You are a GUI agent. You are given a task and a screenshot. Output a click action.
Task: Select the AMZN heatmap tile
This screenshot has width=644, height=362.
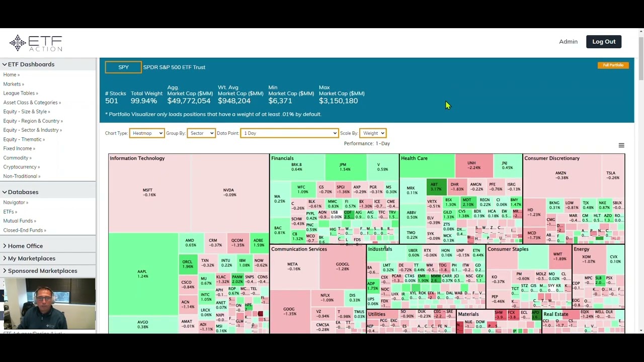pyautogui.click(x=562, y=175)
